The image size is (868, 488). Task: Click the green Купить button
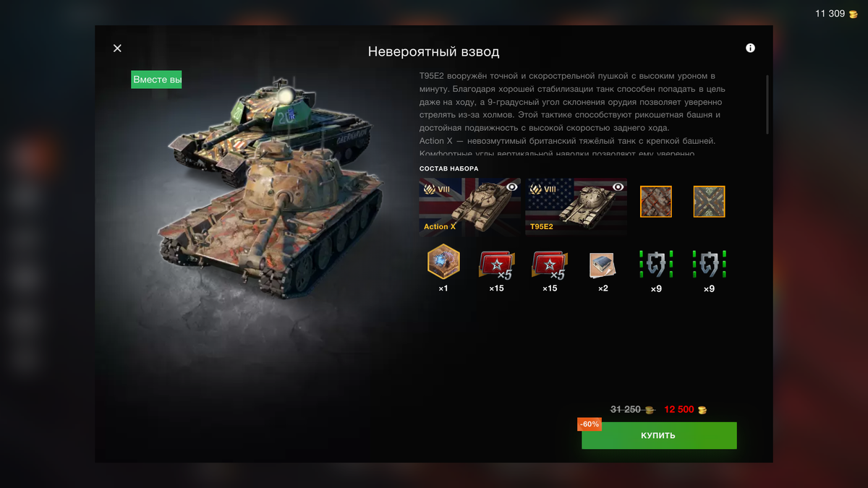click(x=659, y=435)
